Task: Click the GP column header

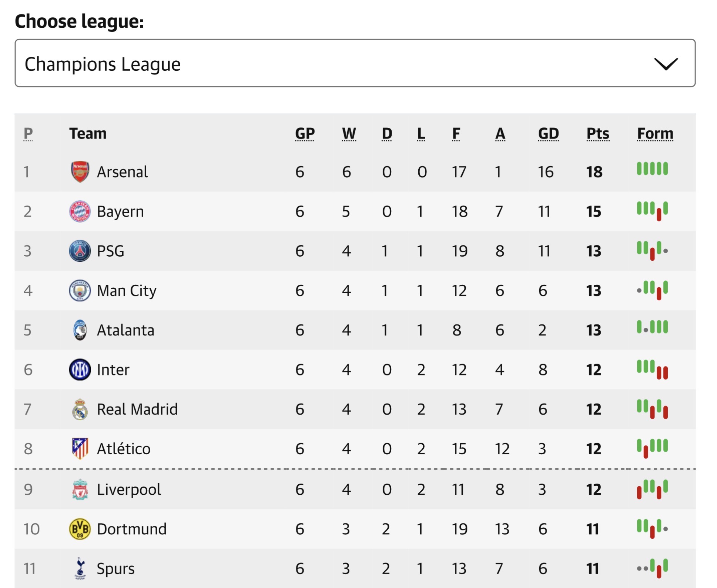Action: (305, 134)
